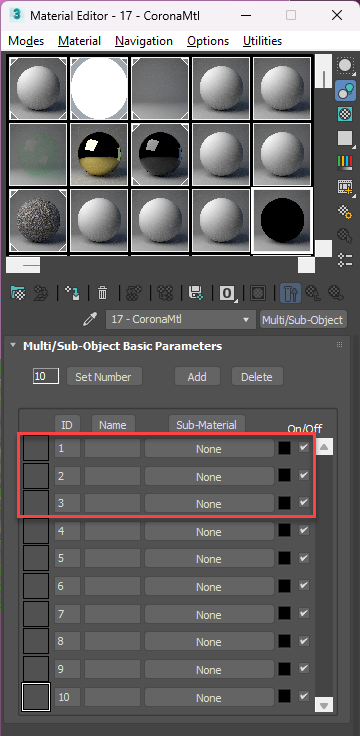Open the 17 - CoronaMtl name dropdown
Screen dimensions: 360x736
coord(181,320)
